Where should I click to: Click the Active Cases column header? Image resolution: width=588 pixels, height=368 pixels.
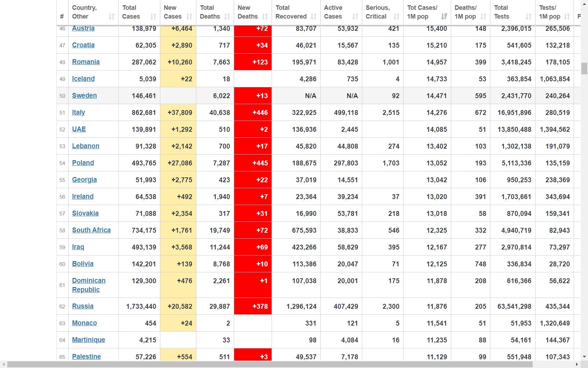click(x=341, y=12)
